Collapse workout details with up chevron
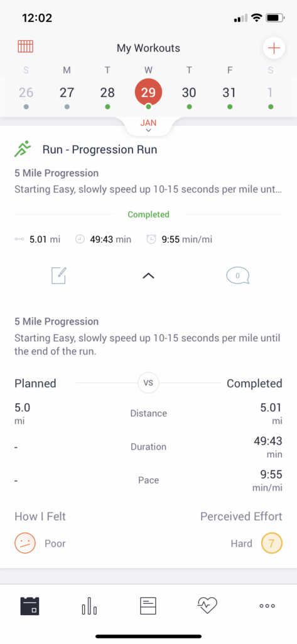Image resolution: width=297 pixels, height=644 pixels. coord(148,277)
